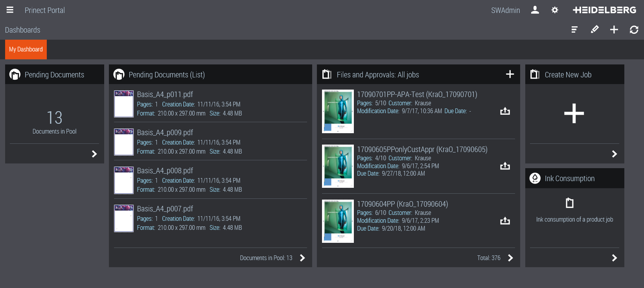Open settings with the gear icon
This screenshot has height=288, width=644.
click(555, 10)
